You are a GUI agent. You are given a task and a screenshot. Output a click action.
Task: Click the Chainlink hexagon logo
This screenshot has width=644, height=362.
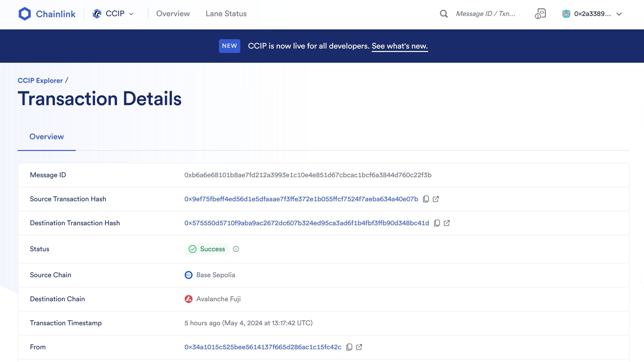tap(24, 14)
